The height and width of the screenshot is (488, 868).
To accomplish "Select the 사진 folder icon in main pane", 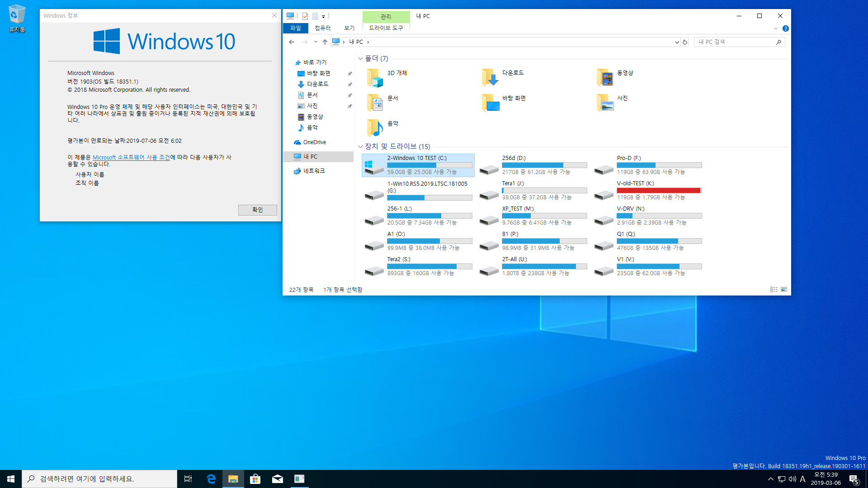I will [x=604, y=103].
